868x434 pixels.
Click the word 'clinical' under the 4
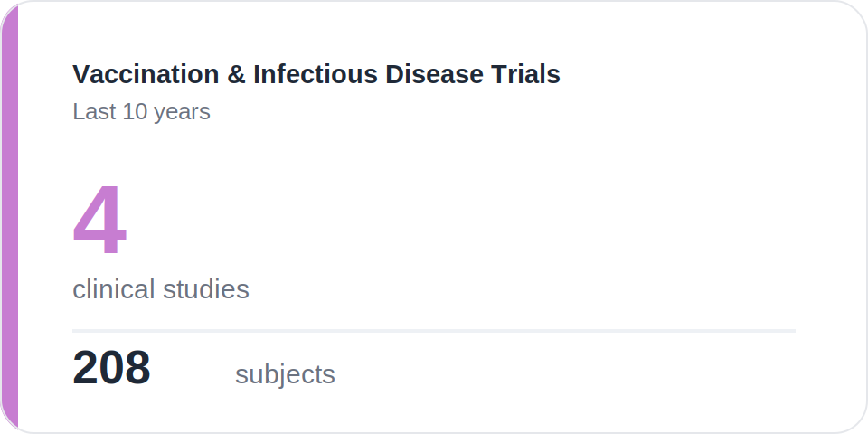tap(114, 289)
